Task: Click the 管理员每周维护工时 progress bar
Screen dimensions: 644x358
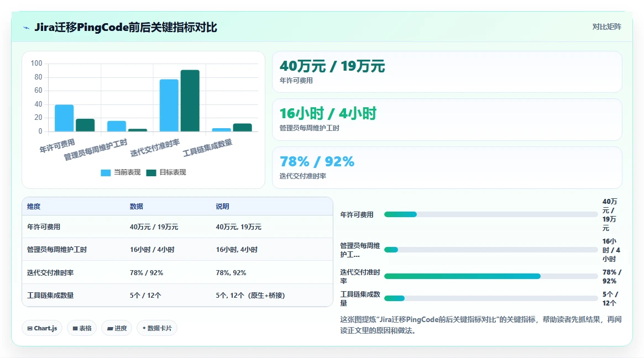Action: click(x=491, y=250)
